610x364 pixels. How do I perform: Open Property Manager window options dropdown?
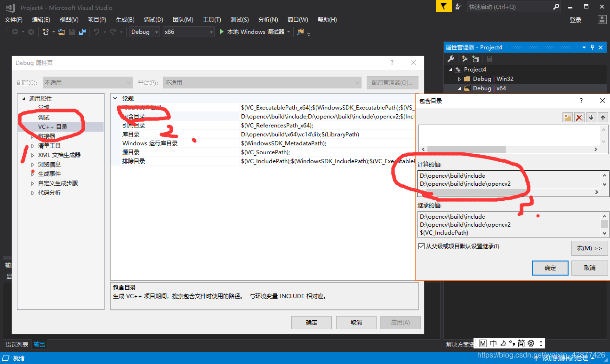tap(584, 47)
